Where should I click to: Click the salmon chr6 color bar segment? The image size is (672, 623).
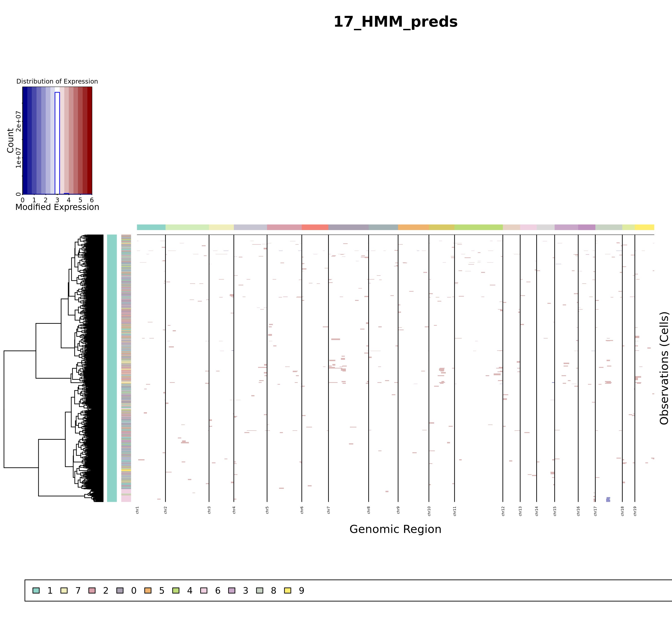click(x=315, y=227)
